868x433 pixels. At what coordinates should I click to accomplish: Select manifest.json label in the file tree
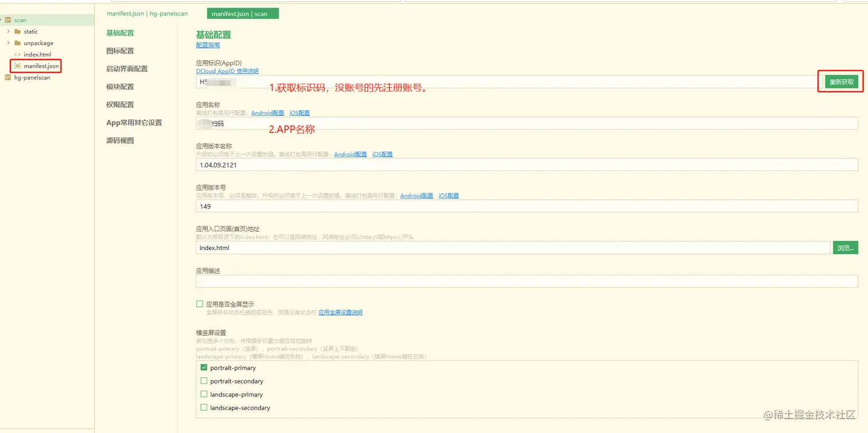click(41, 66)
